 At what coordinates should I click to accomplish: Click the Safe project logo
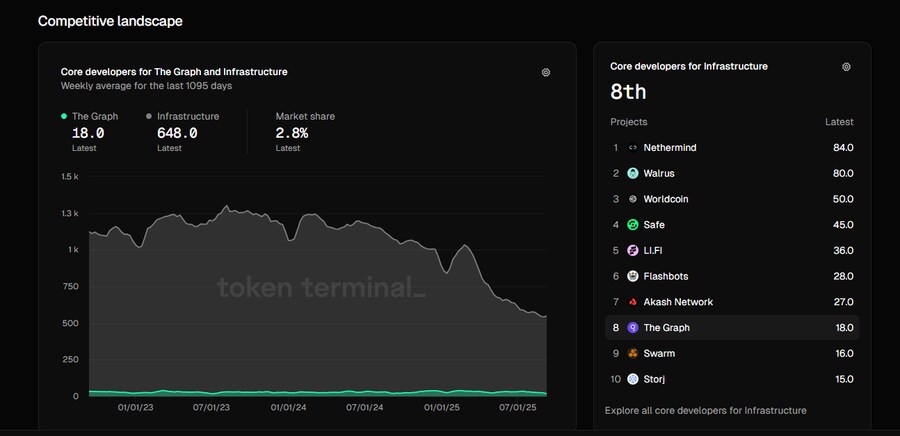tap(633, 225)
